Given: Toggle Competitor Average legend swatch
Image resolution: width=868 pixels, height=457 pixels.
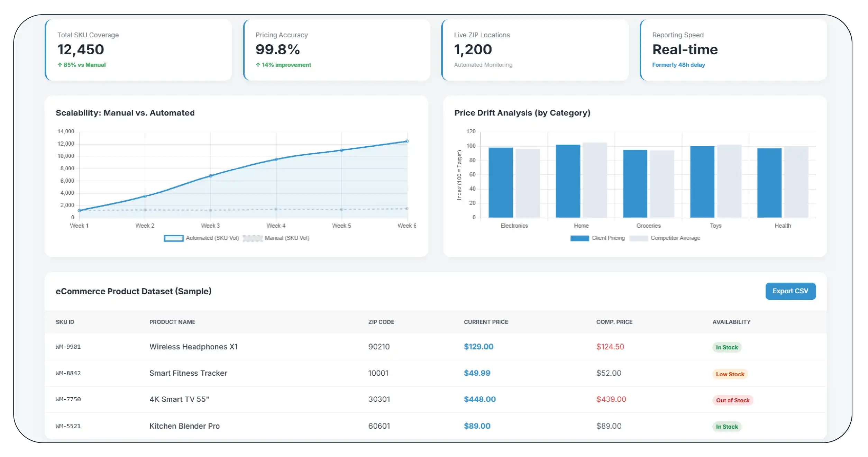Looking at the screenshot, I should [x=638, y=238].
